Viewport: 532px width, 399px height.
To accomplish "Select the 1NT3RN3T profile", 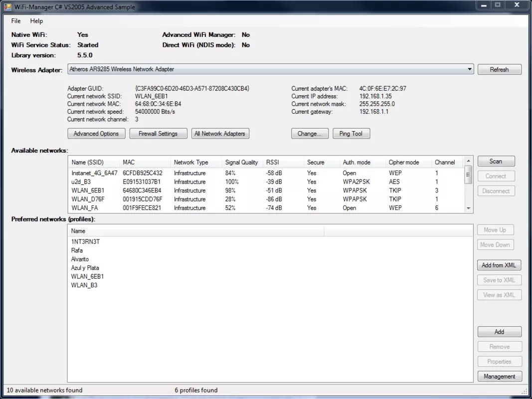I will 85,242.
